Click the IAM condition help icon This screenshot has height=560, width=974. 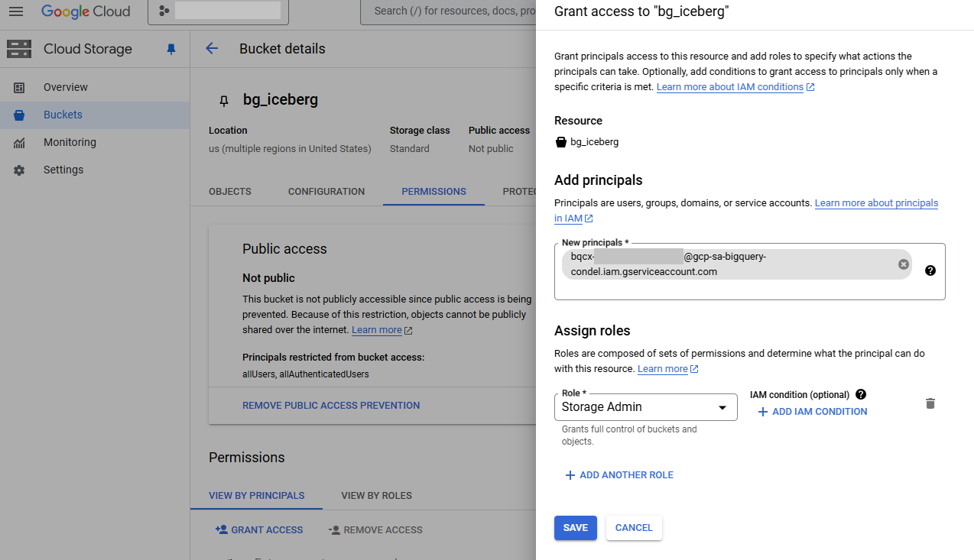click(861, 394)
